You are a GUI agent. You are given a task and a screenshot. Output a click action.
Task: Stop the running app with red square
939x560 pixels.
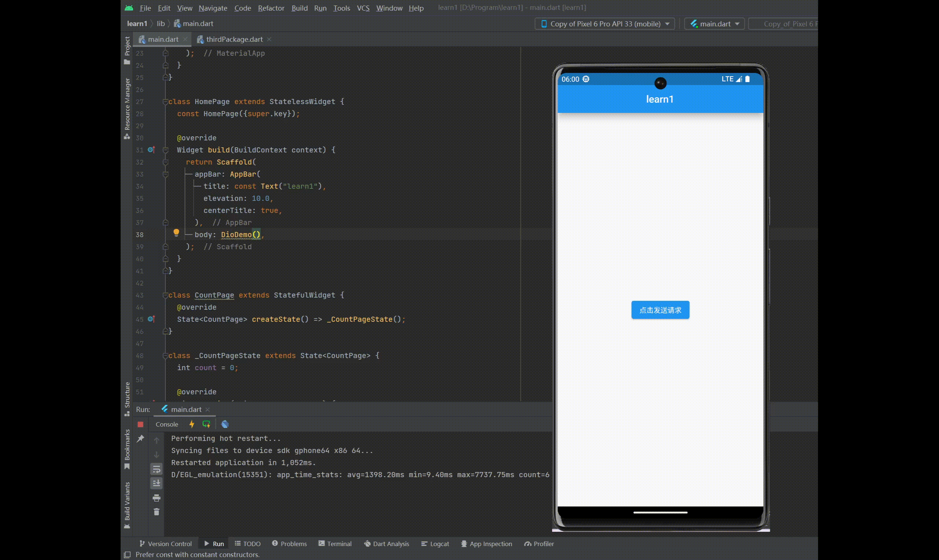[x=140, y=424]
